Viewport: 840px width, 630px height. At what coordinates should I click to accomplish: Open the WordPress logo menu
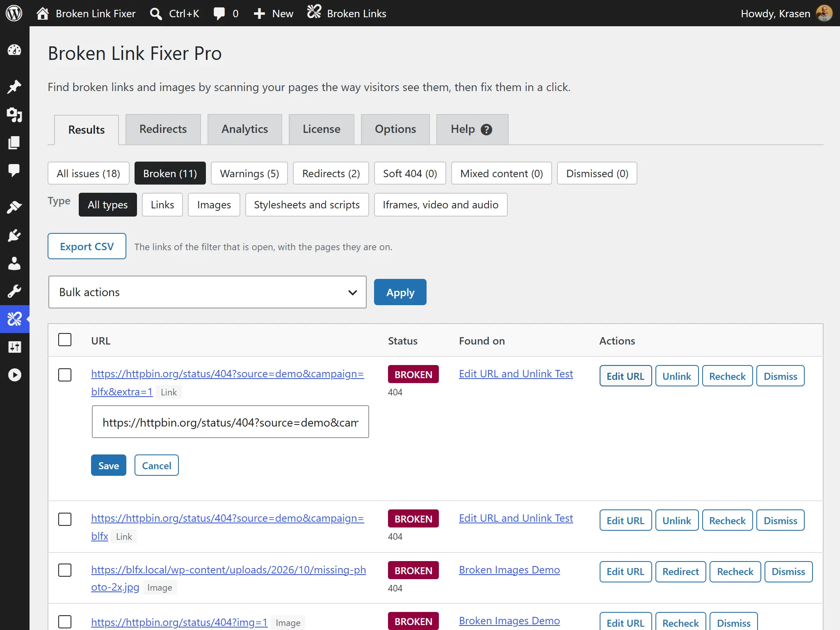14,14
